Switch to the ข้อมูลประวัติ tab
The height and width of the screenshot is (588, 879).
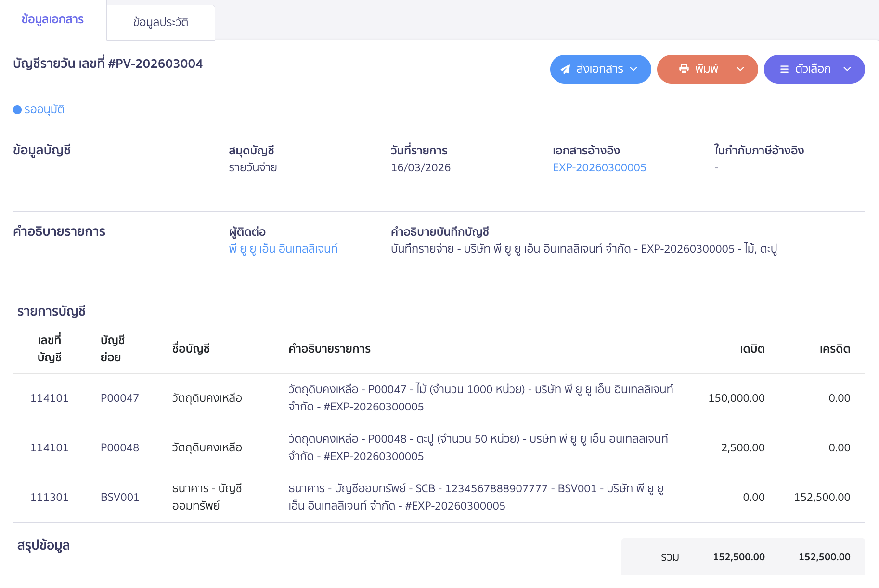click(160, 22)
